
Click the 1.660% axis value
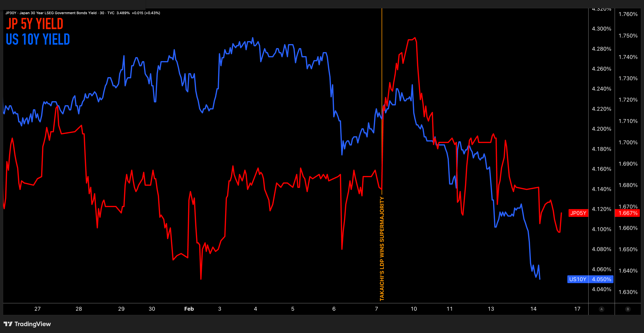[x=628, y=228]
